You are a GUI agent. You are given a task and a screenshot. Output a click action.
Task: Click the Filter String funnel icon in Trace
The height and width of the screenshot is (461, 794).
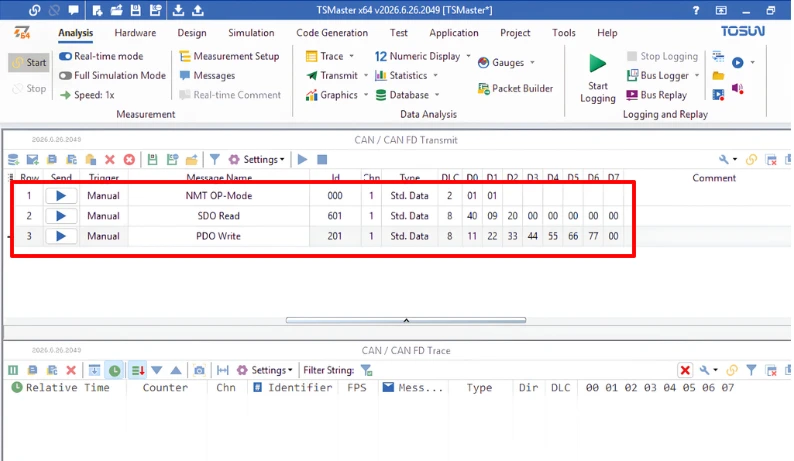pos(367,370)
